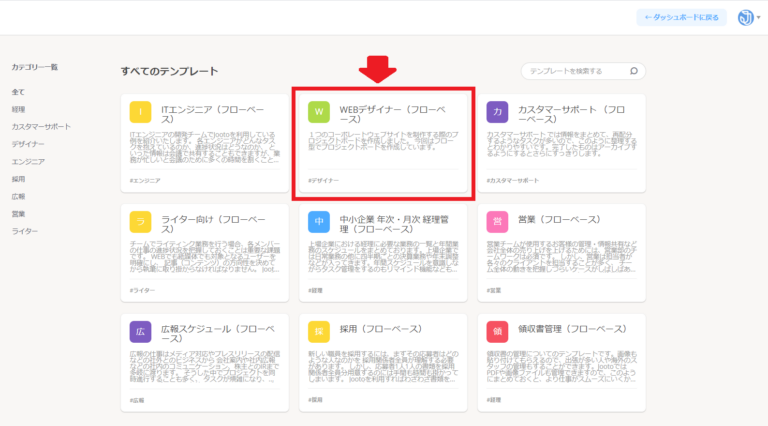Click the purple 広 PR schedule icon
Image resolution: width=768 pixels, height=426 pixels.
pos(141,331)
